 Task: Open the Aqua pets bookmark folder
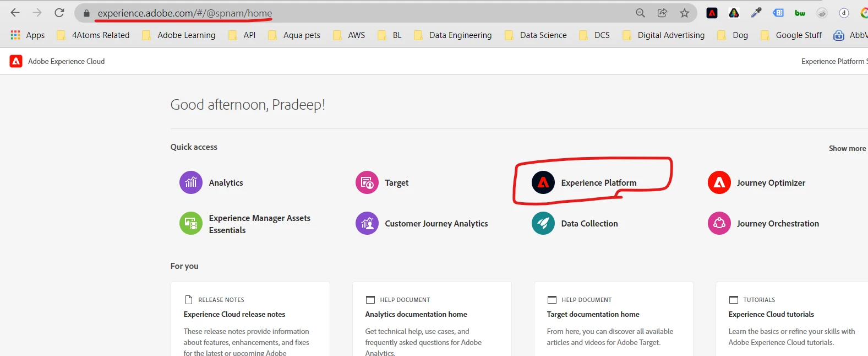(294, 35)
